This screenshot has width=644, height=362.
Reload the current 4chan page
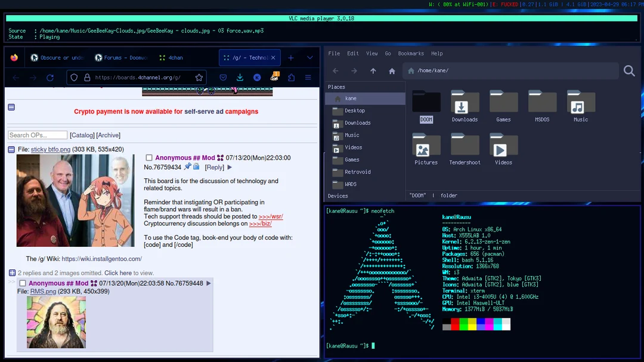[x=50, y=78]
